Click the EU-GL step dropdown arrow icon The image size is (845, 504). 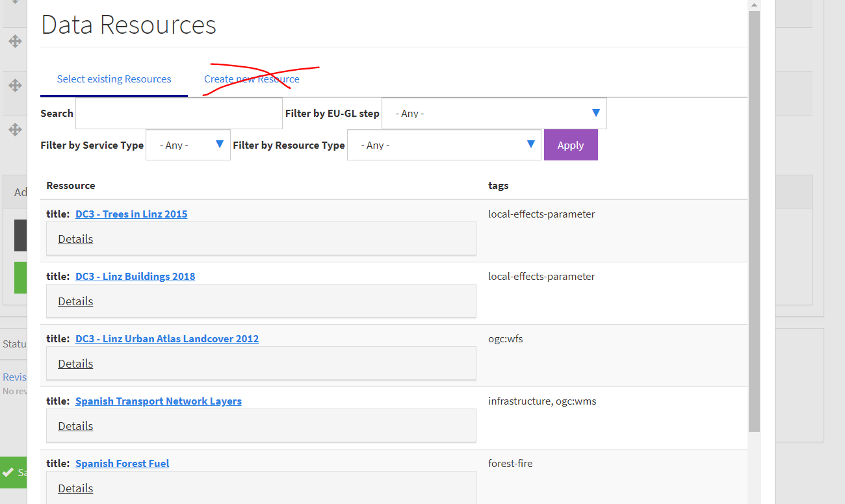pos(595,112)
